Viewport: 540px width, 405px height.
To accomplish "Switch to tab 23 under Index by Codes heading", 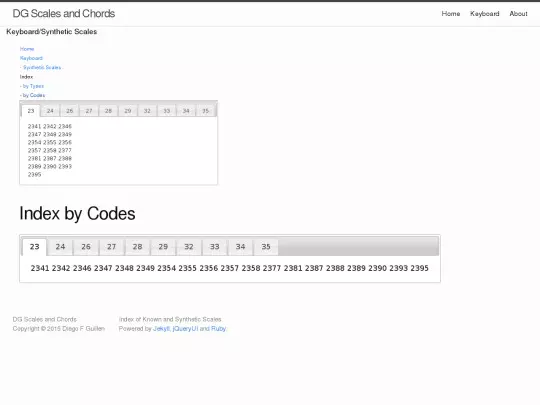I will click(x=34, y=247).
